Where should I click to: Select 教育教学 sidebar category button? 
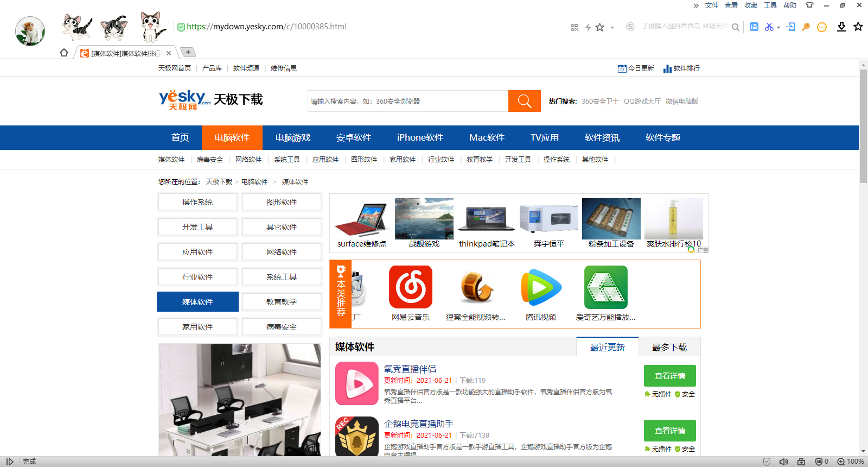click(282, 302)
